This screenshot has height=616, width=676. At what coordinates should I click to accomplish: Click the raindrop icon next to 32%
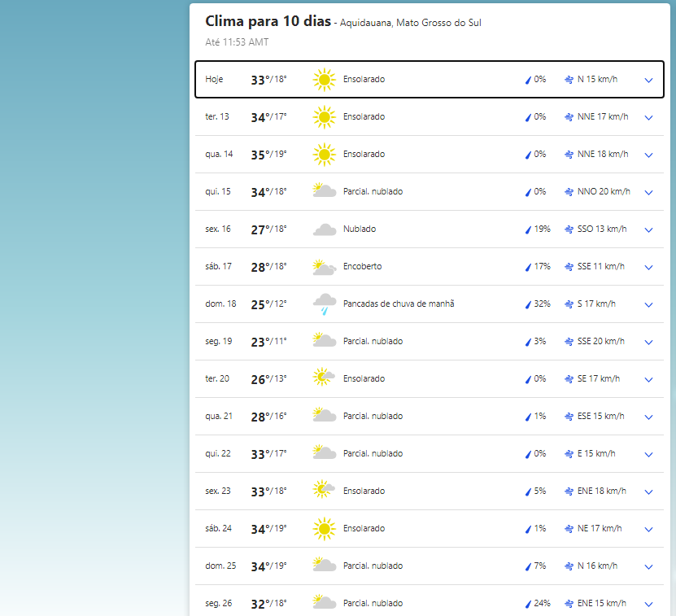click(528, 304)
